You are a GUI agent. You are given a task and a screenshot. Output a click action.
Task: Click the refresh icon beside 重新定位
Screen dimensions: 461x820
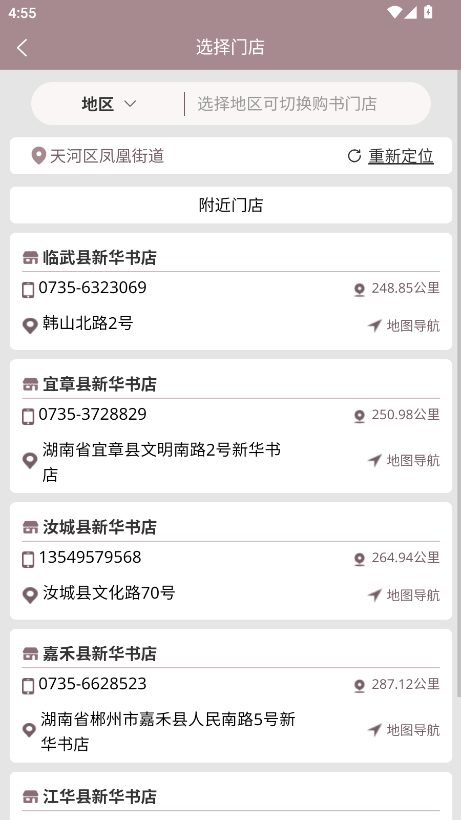tap(354, 156)
